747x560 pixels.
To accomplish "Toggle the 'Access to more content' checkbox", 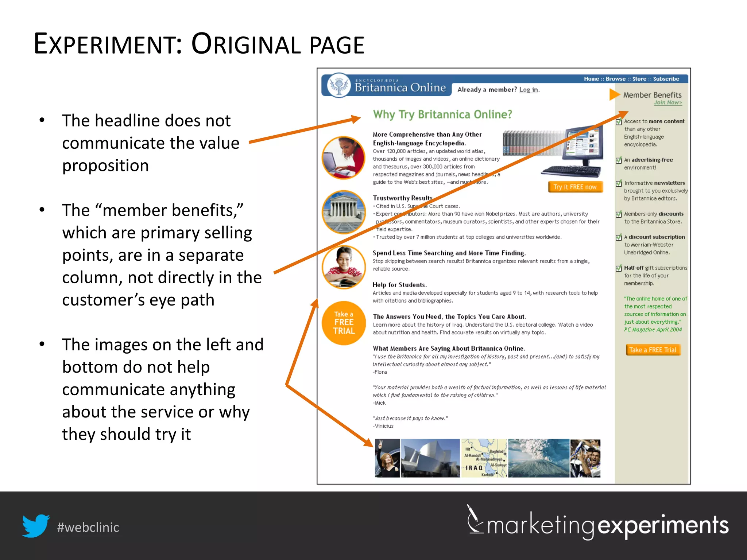I will 619,121.
